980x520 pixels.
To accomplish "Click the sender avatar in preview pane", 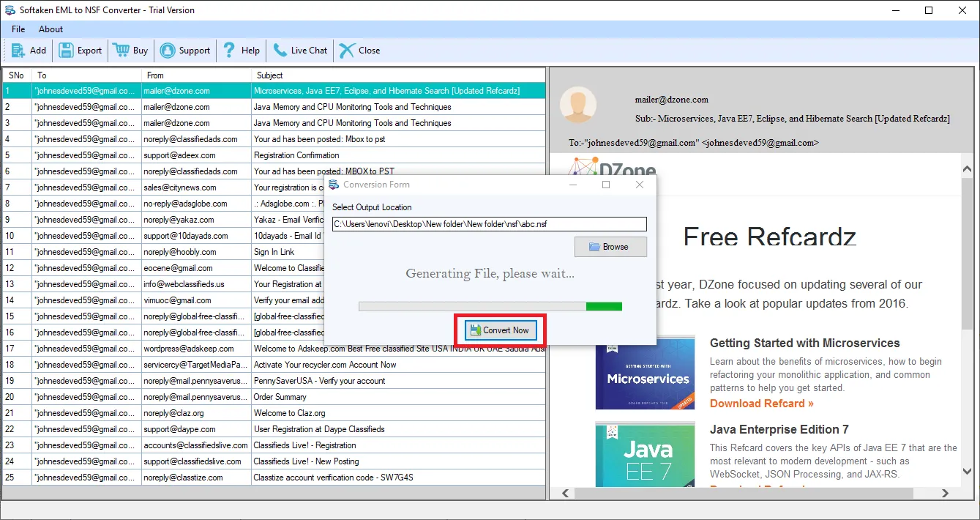I will 578,104.
